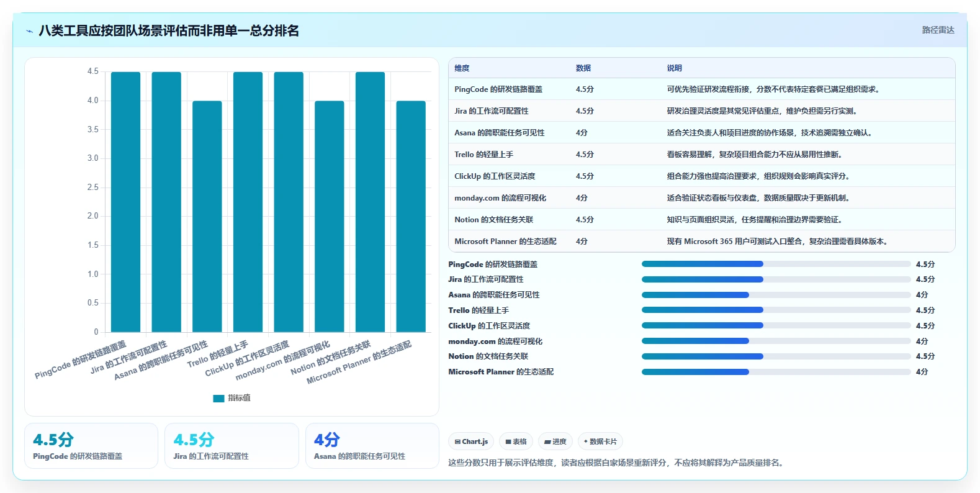Screen dimensions: 980x493
Task: Click the header icon beside the title
Action: pos(29,31)
